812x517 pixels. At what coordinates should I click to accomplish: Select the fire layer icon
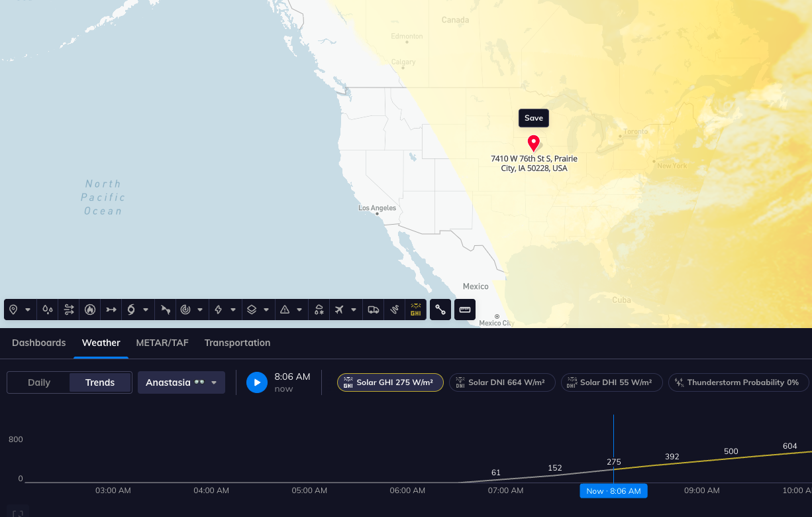[90, 310]
